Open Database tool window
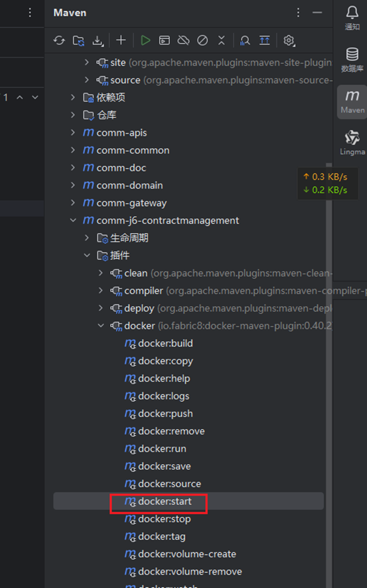The width and height of the screenshot is (367, 588). coord(352,60)
